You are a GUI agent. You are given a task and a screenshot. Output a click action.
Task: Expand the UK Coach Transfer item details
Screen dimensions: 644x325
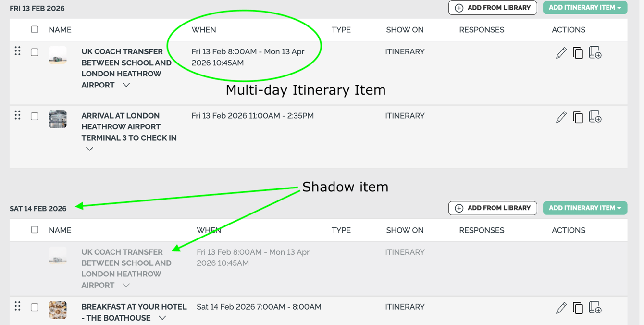125,85
